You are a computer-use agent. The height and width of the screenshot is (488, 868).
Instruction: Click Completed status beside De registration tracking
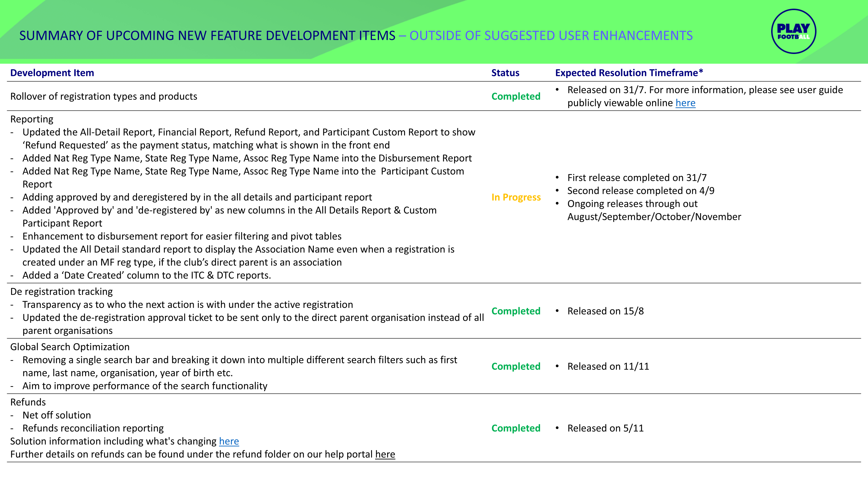[516, 311]
